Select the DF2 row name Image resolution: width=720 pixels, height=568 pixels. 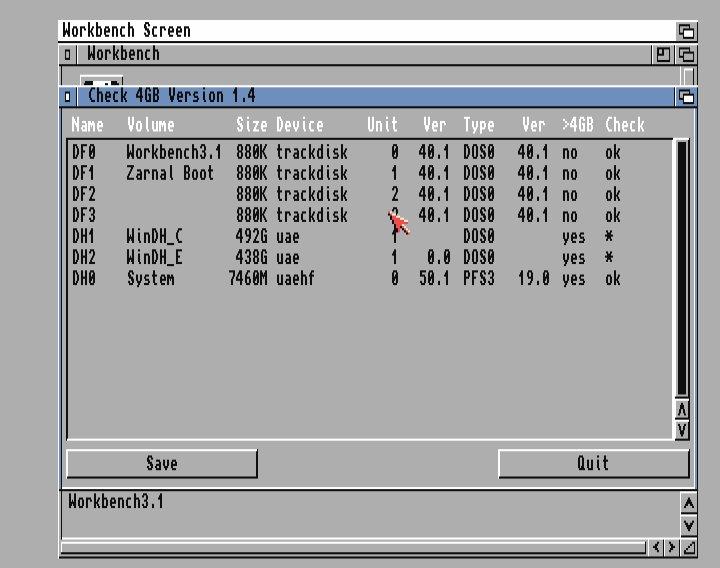(84, 195)
